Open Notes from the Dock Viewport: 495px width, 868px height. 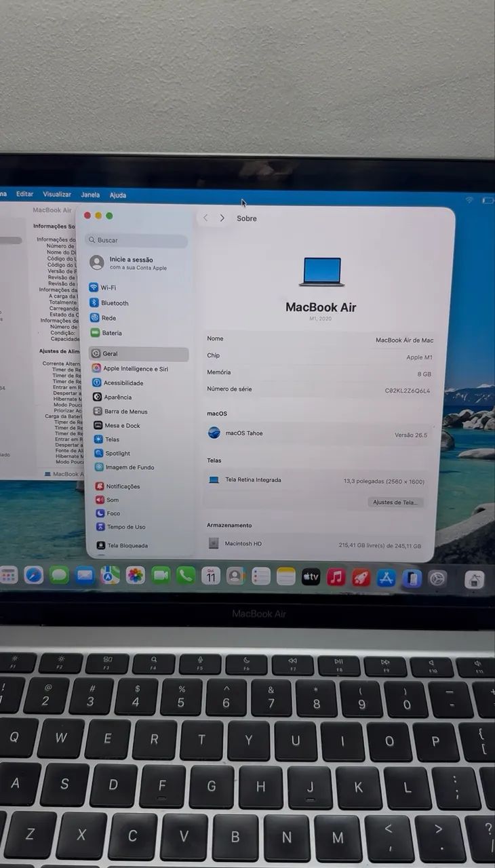click(286, 576)
